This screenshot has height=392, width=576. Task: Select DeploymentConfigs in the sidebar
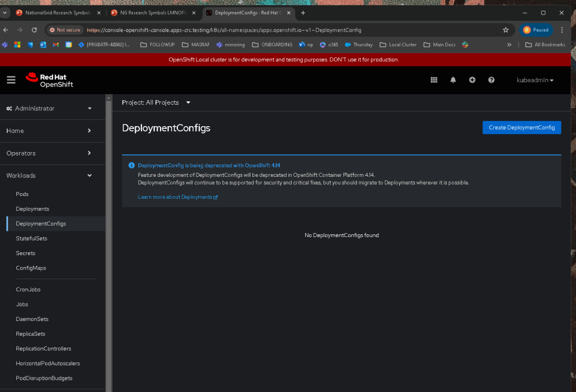pyautogui.click(x=41, y=224)
